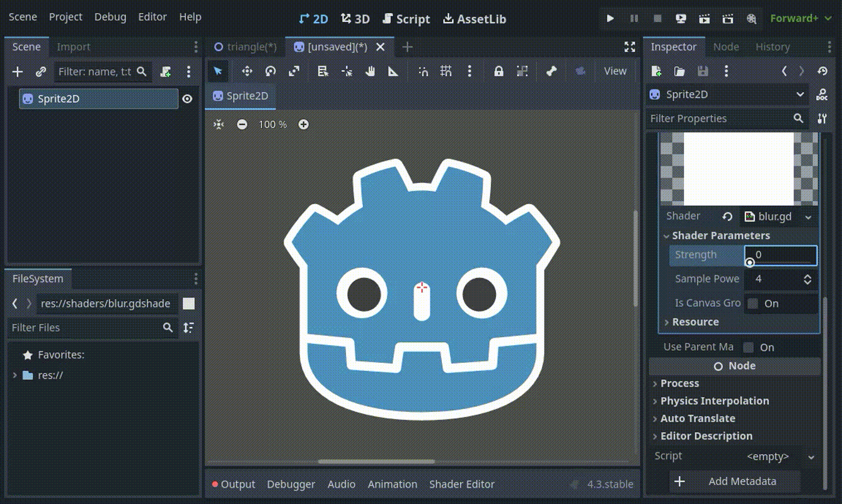Switch to the triangle(*) scene tab
Screen dimensions: 842x504
point(245,47)
